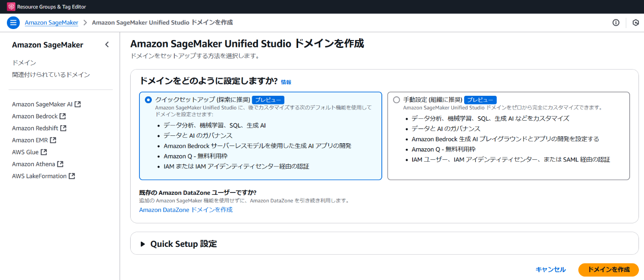Click the page title 'Amazon SageMaker Unified Studio ドメインを作成'
Screen dimensions: 644x280
click(247, 44)
